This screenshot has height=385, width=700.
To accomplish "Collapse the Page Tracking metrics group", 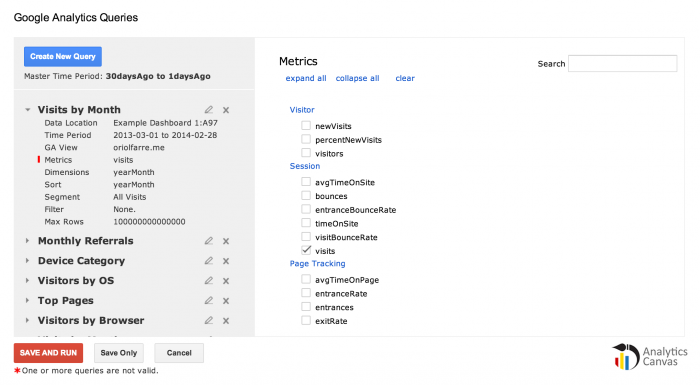I will 317,264.
